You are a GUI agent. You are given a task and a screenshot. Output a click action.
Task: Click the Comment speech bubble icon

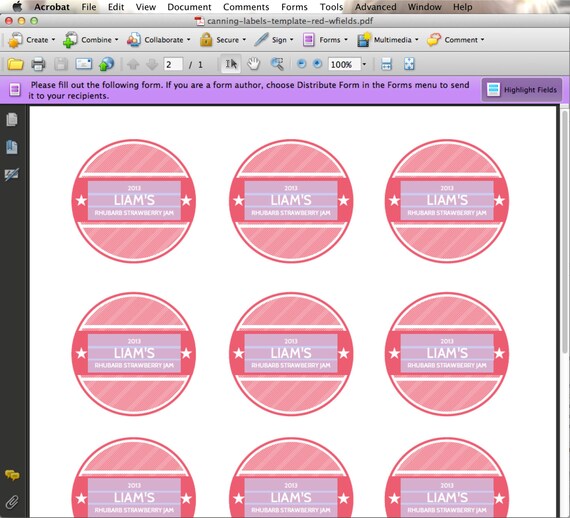coord(434,40)
